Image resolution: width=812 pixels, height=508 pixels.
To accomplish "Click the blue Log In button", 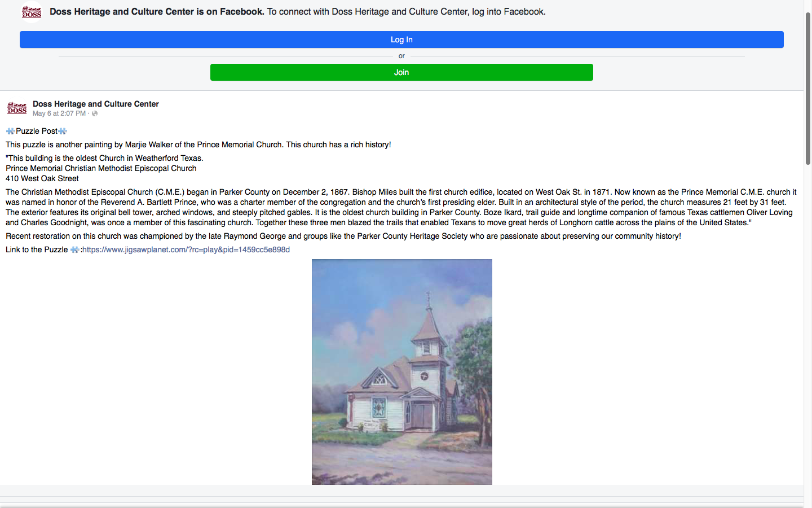I will coord(401,40).
